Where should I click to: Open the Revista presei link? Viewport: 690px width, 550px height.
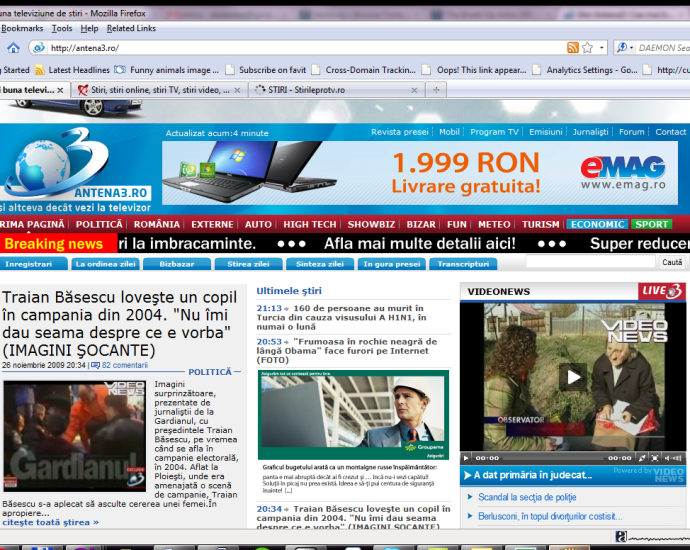[x=400, y=132]
